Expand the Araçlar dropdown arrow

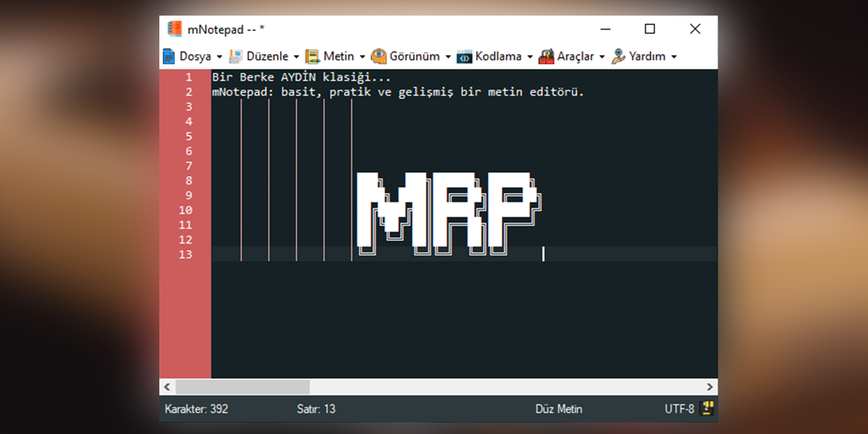point(602,57)
